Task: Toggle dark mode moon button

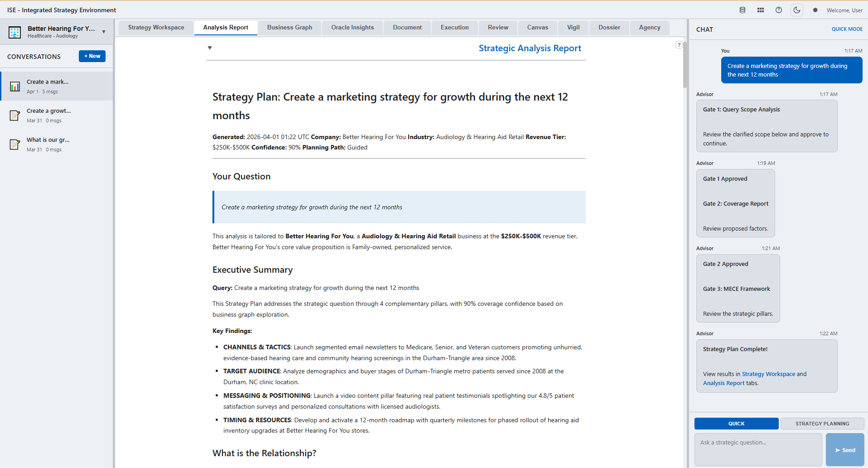Action: tap(797, 10)
